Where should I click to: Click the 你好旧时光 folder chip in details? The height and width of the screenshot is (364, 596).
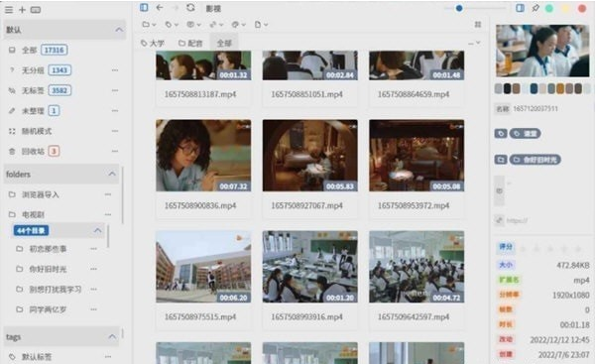[x=536, y=160]
